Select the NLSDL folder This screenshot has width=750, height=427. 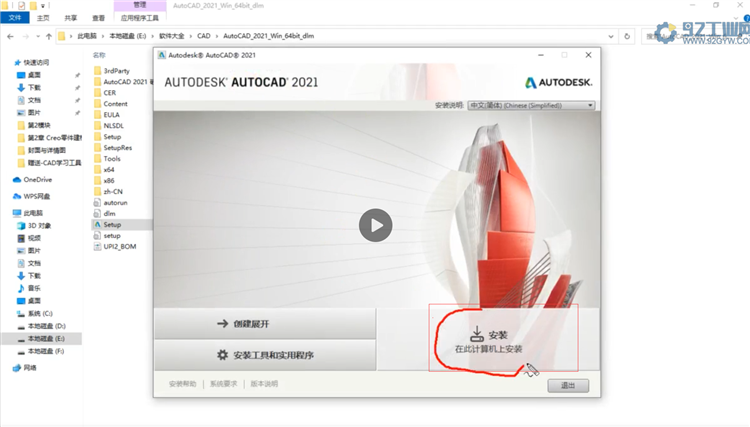tap(114, 126)
